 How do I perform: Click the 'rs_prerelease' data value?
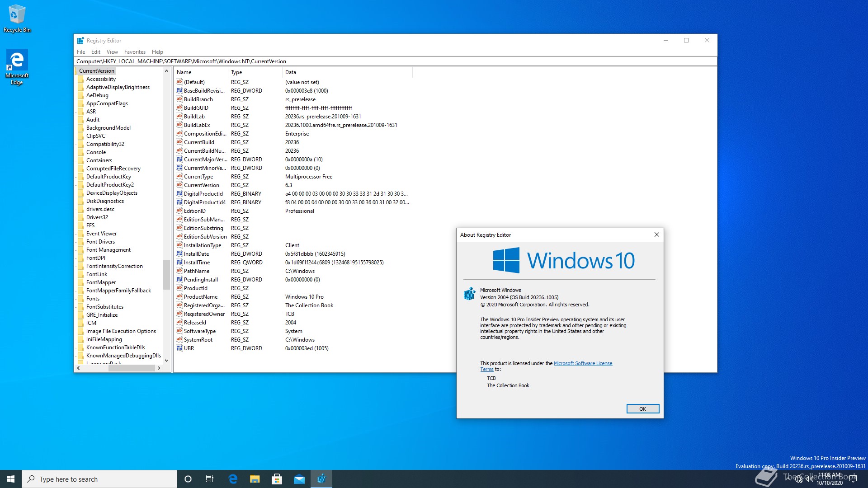(300, 99)
